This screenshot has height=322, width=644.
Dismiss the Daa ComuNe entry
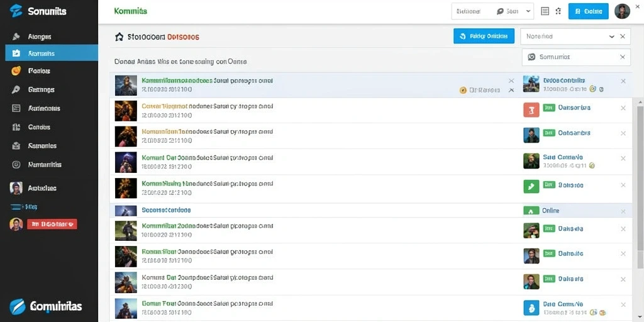click(x=623, y=305)
